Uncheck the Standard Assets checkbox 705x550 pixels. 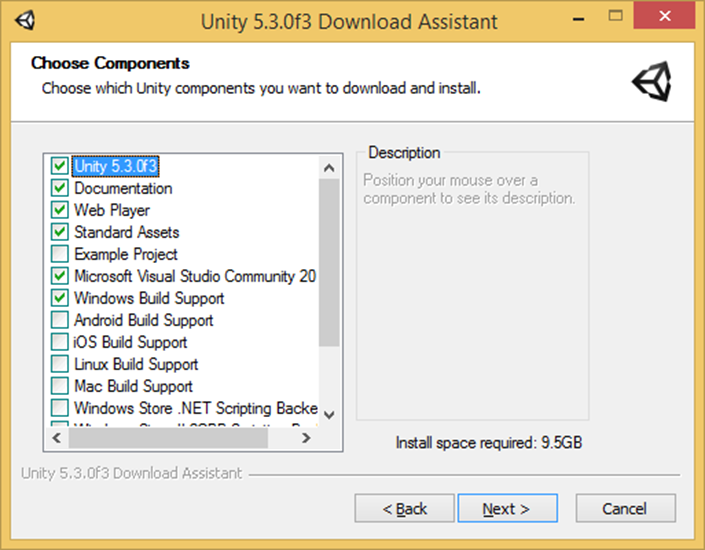(x=59, y=232)
